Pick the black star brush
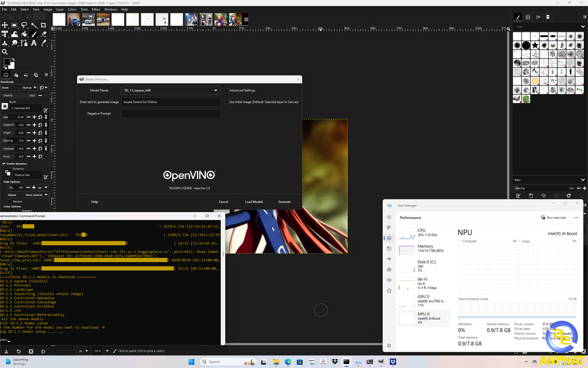Viewport: 588px width, 368px height. (x=535, y=45)
